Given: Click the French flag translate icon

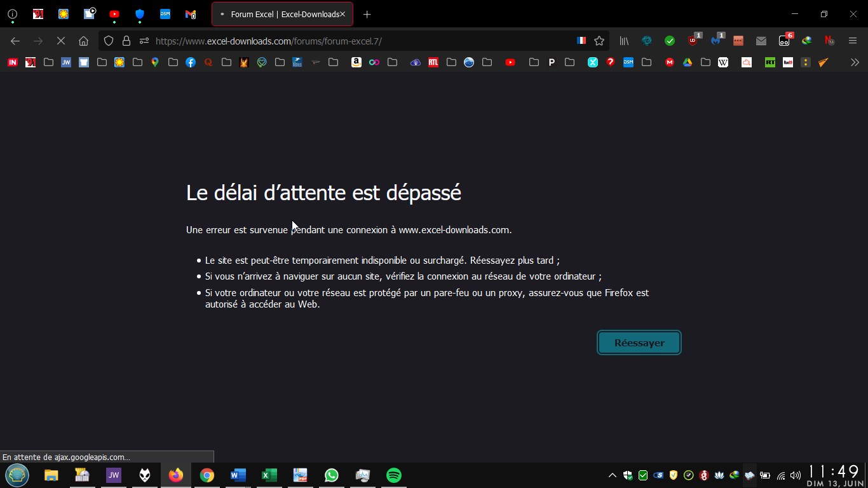Looking at the screenshot, I should pyautogui.click(x=581, y=41).
